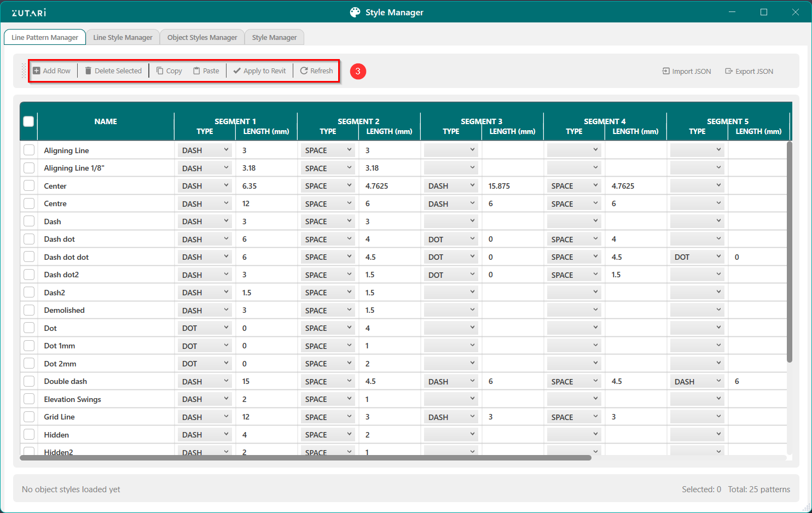Check the select-all header checkbox

[29, 121]
